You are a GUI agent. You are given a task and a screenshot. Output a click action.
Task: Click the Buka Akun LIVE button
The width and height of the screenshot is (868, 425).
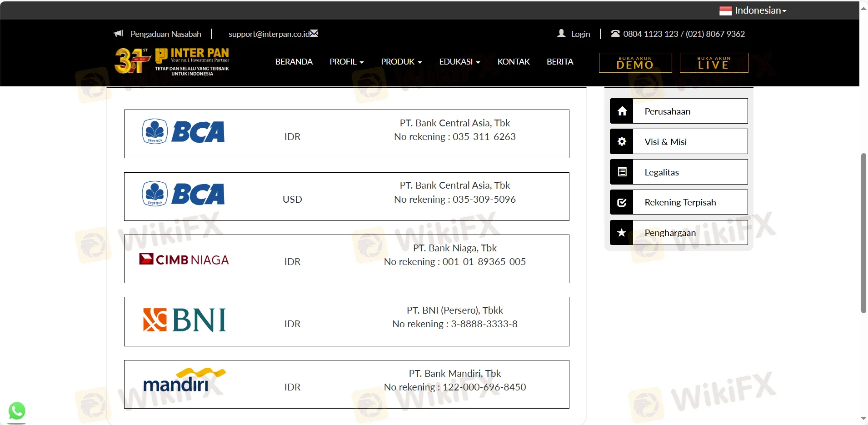[714, 63]
